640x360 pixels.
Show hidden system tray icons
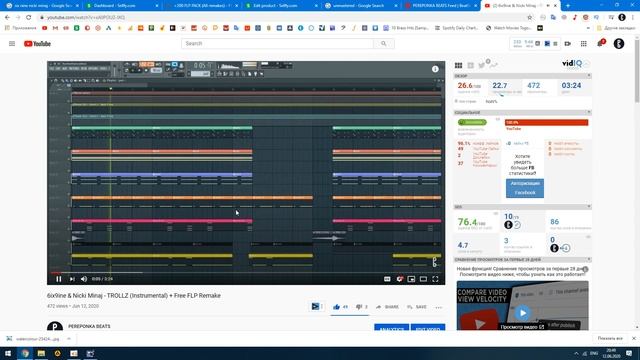coord(576,353)
